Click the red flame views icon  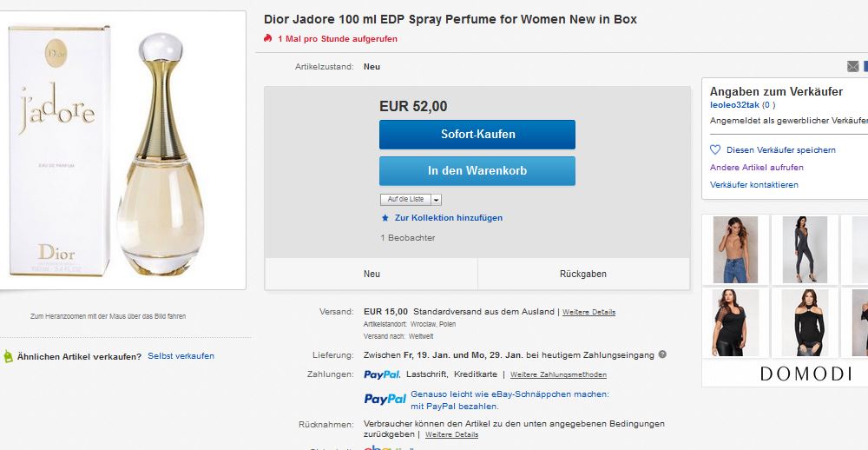click(x=268, y=38)
